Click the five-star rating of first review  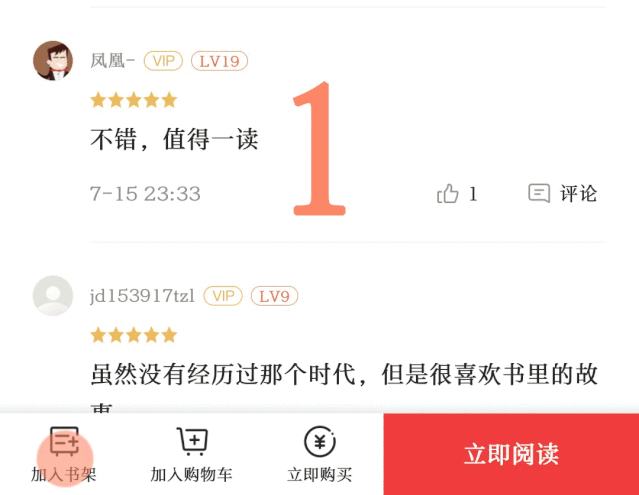pos(134,100)
